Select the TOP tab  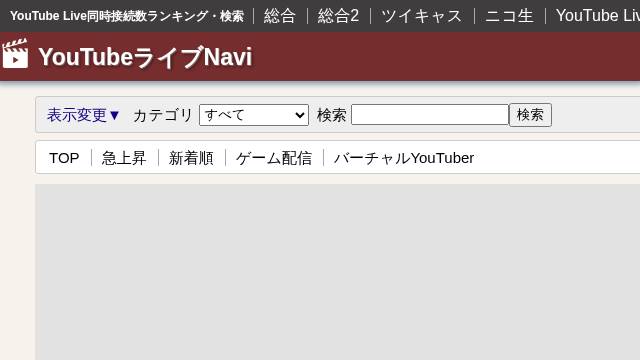(x=64, y=158)
